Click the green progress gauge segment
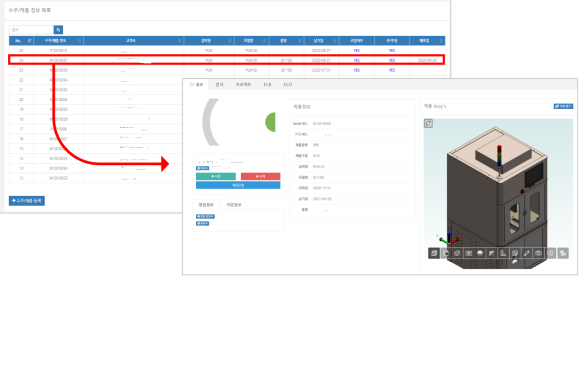 pos(270,122)
